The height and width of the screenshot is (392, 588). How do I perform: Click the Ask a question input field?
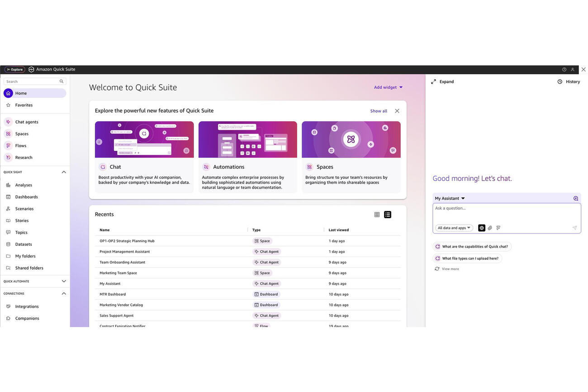(x=506, y=213)
